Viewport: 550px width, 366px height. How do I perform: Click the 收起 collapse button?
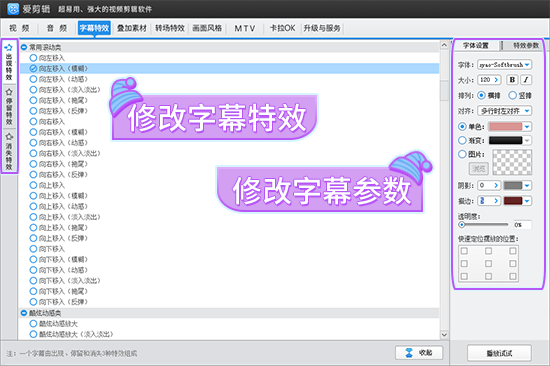419,353
